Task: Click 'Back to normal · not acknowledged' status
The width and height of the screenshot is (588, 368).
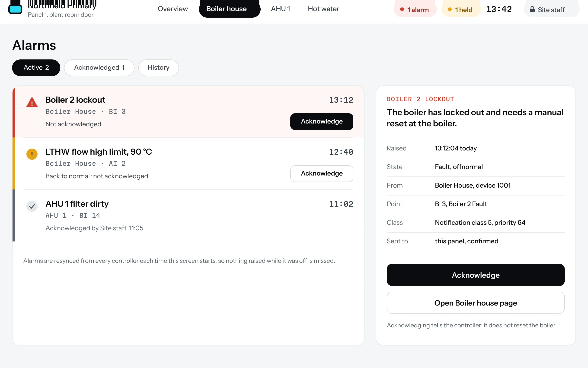Action: coord(97,176)
